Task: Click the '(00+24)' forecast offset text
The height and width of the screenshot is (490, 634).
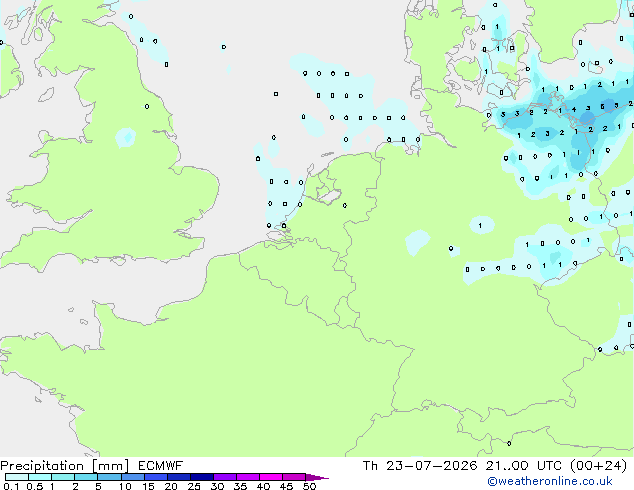Action: [x=598, y=466]
